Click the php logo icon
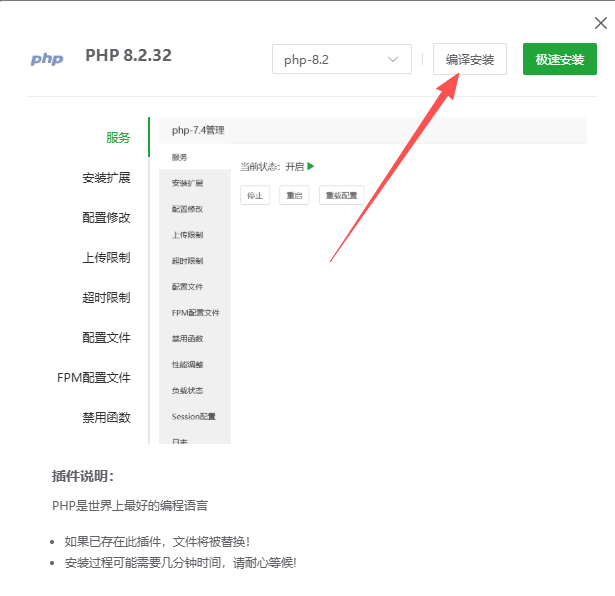 coord(47,59)
